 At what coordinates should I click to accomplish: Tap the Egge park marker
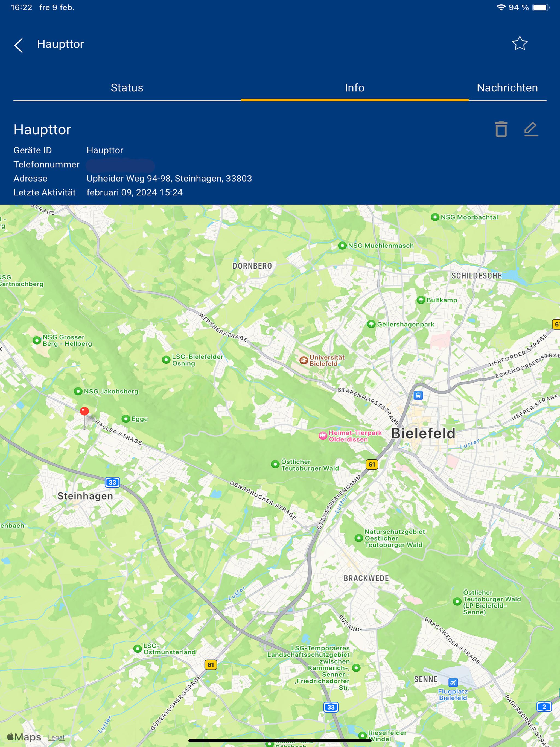coord(126,419)
